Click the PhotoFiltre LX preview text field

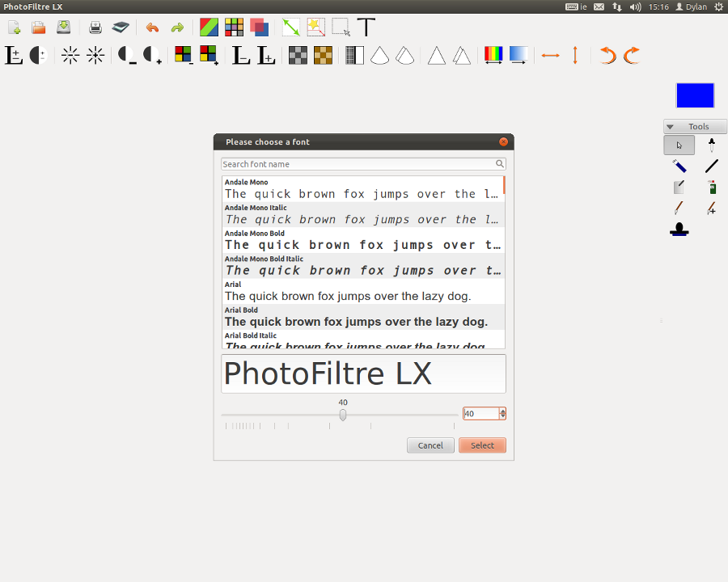pyautogui.click(x=363, y=373)
